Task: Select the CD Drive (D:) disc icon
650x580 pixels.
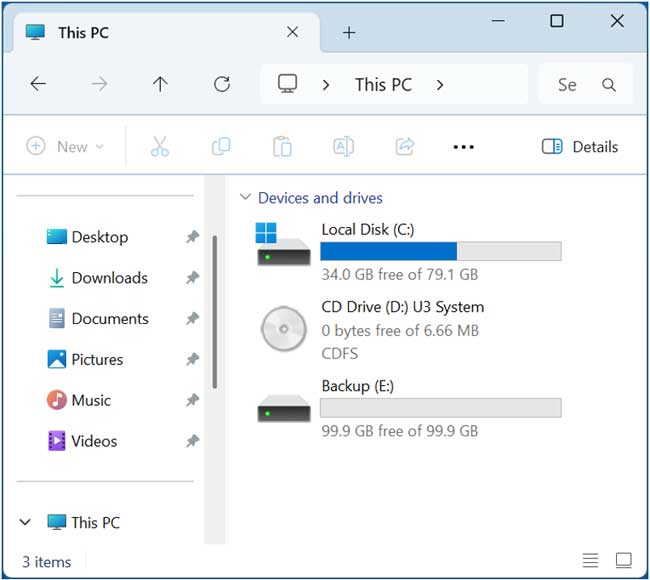Action: (284, 329)
